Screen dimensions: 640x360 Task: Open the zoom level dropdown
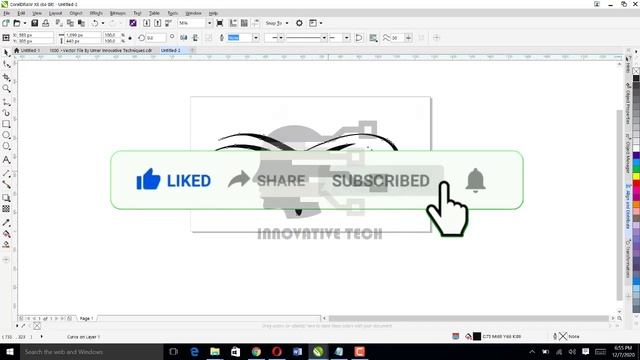click(209, 23)
